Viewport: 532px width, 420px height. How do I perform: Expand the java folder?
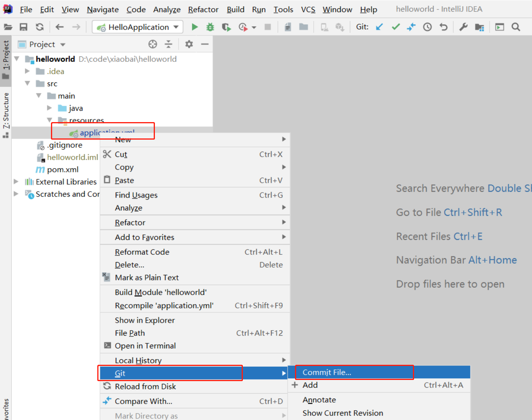[49, 108]
